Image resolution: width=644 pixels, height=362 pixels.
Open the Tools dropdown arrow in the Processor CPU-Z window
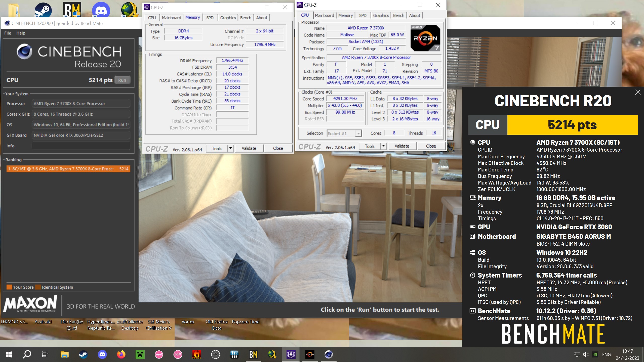point(383,146)
